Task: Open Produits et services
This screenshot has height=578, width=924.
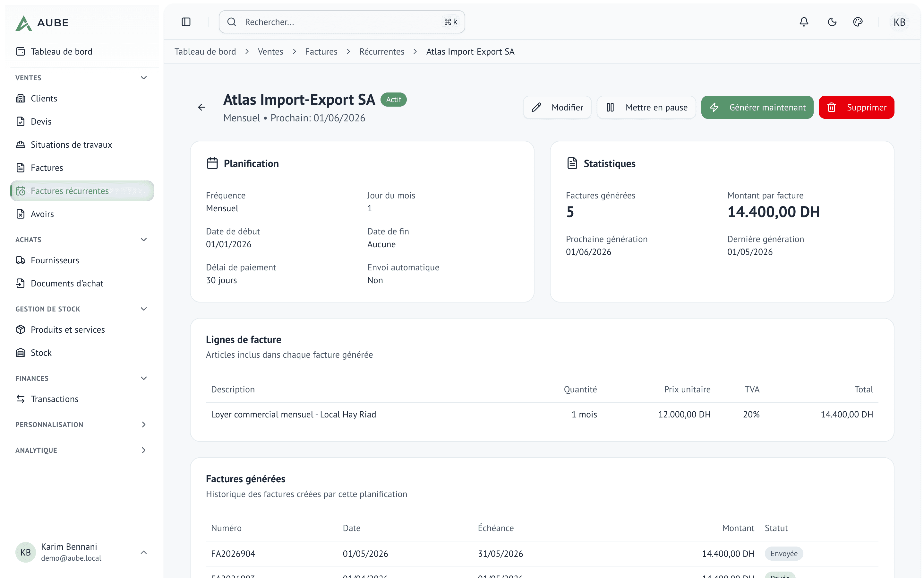Action: tap(82, 329)
